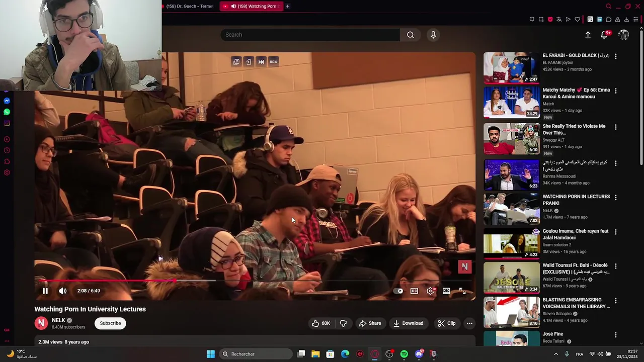Open the Matchy Matchy Ep 68 video title
Screen dimensions: 644x362
click(576, 93)
